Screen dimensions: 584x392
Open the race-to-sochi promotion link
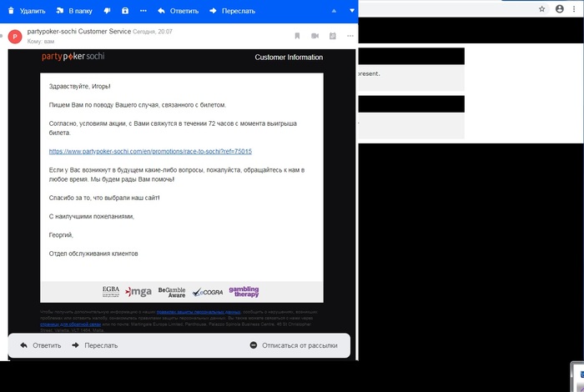click(150, 151)
